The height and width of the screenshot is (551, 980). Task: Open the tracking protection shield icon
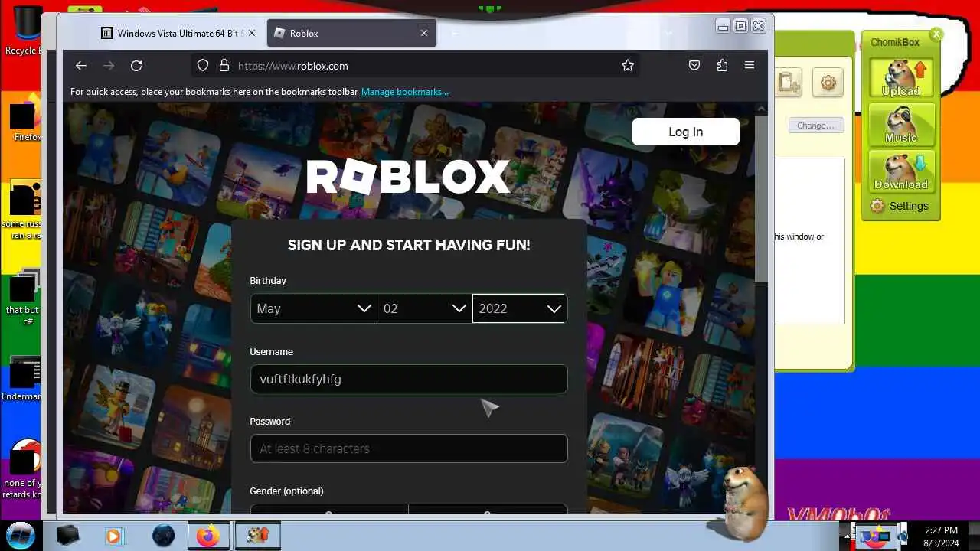click(203, 66)
